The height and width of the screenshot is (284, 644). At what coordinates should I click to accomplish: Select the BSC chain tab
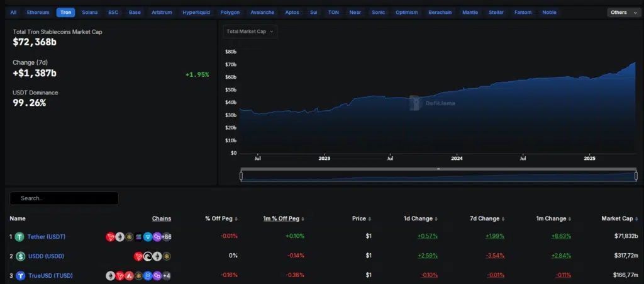pyautogui.click(x=113, y=13)
